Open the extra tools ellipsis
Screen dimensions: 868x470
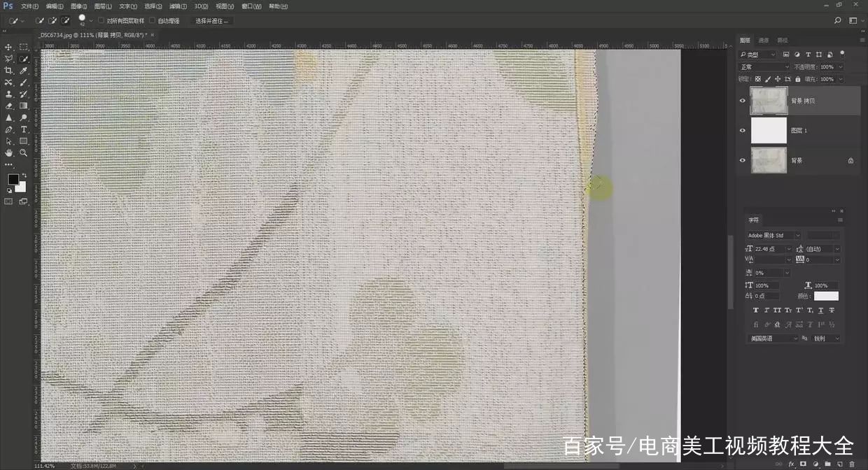click(x=8, y=165)
